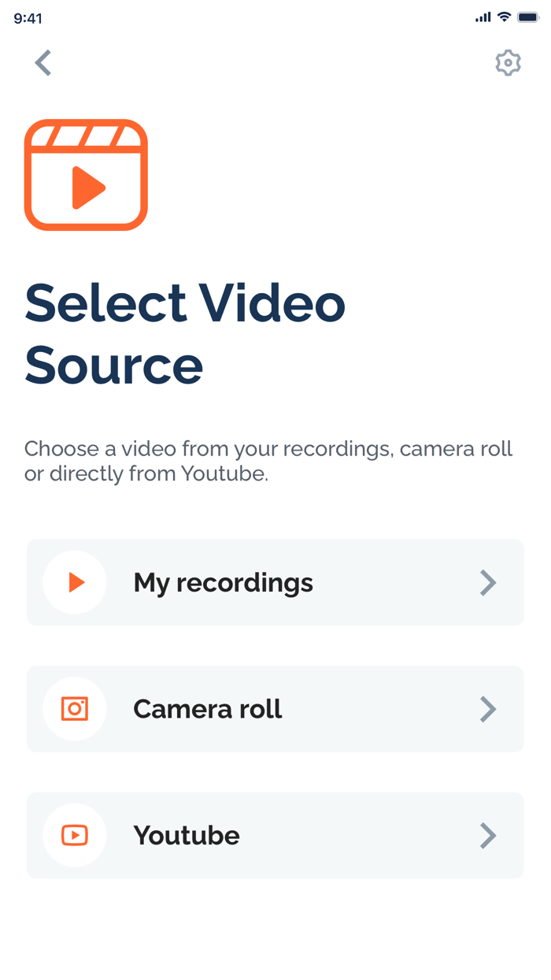The height and width of the screenshot is (980, 551).
Task: Click the Select Video Source heading
Action: pyautogui.click(x=185, y=334)
